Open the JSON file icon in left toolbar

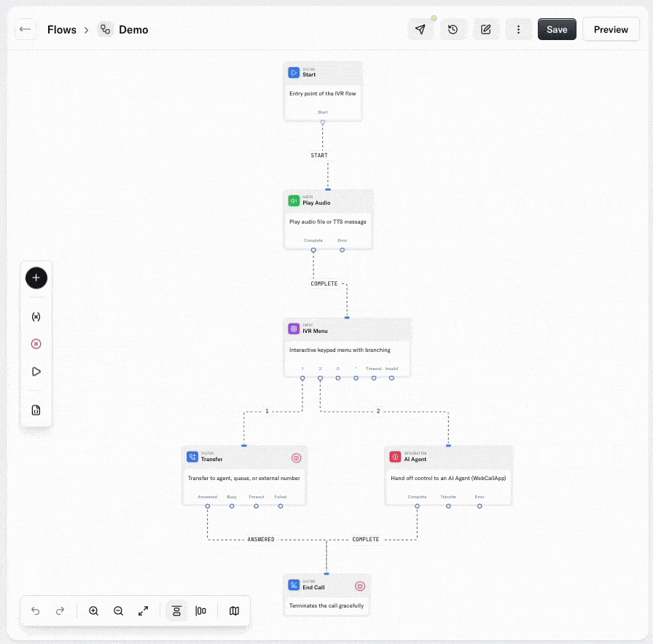36,410
